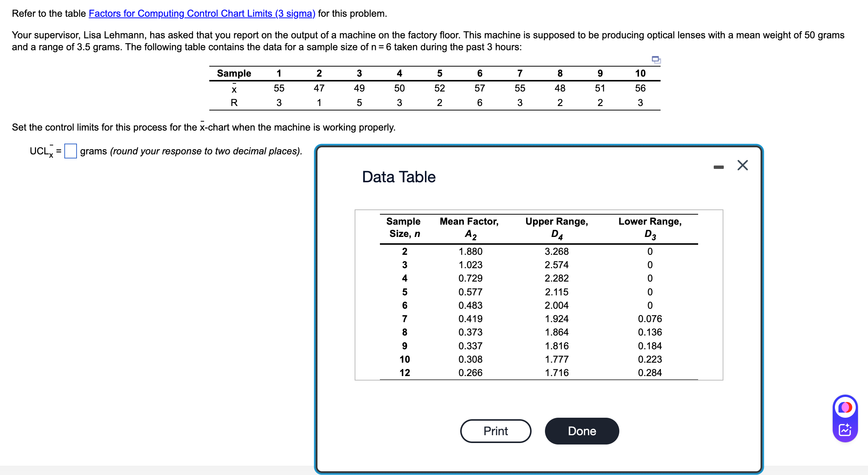Click the UCL answer input box
This screenshot has height=475, width=868.
70,151
